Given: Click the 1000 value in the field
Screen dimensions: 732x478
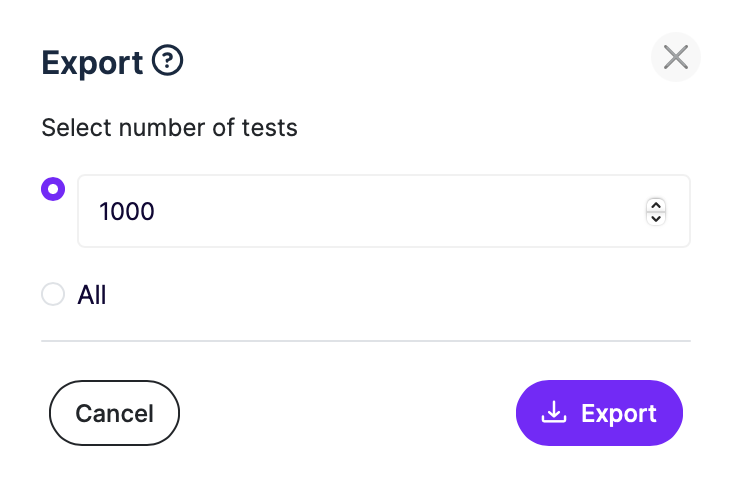Looking at the screenshot, I should pyautogui.click(x=127, y=211).
